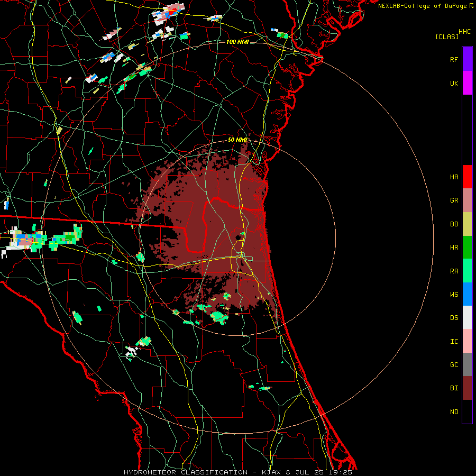Select the BD yellow legend block

pos(467,224)
